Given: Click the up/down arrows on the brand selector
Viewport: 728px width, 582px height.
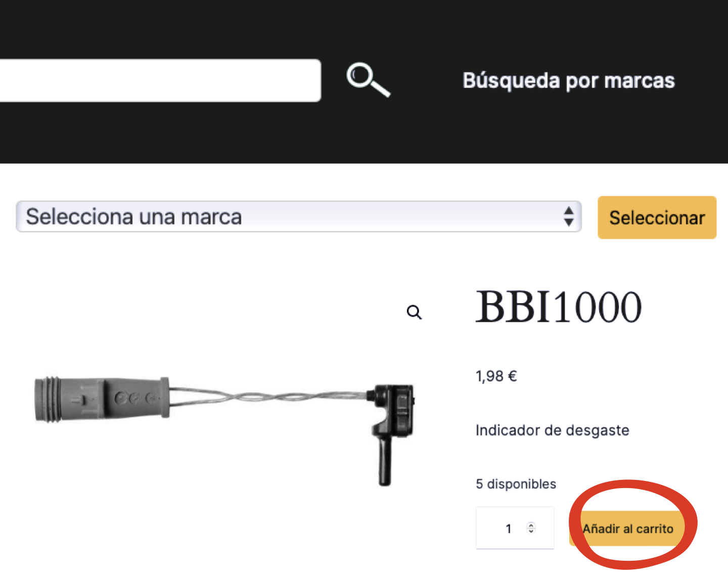Looking at the screenshot, I should (569, 217).
